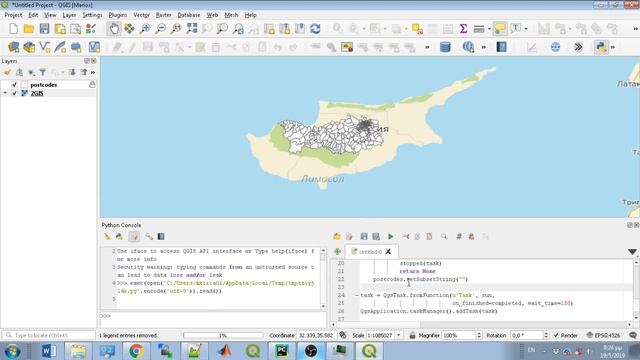The height and width of the screenshot is (360, 640).
Task: Open the editor tab list triangle
Action: (632, 252)
